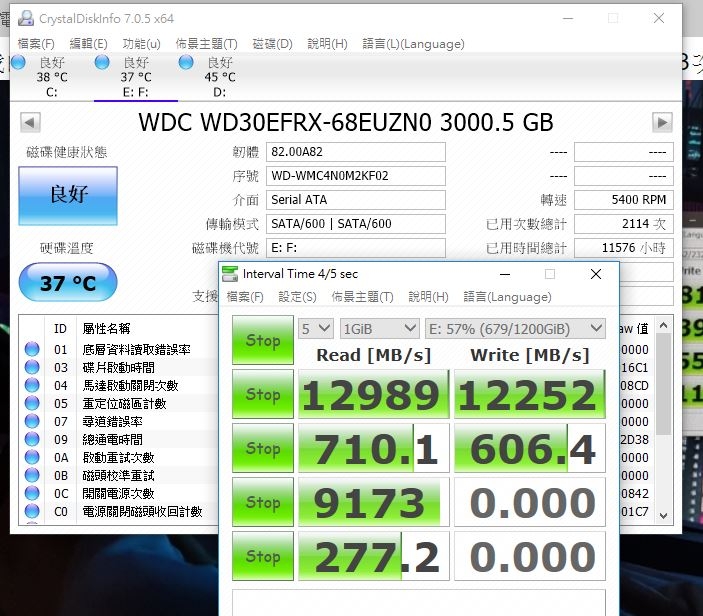This screenshot has height=616, width=703.
Task: Click the interface field Serial ATA
Action: (x=356, y=200)
